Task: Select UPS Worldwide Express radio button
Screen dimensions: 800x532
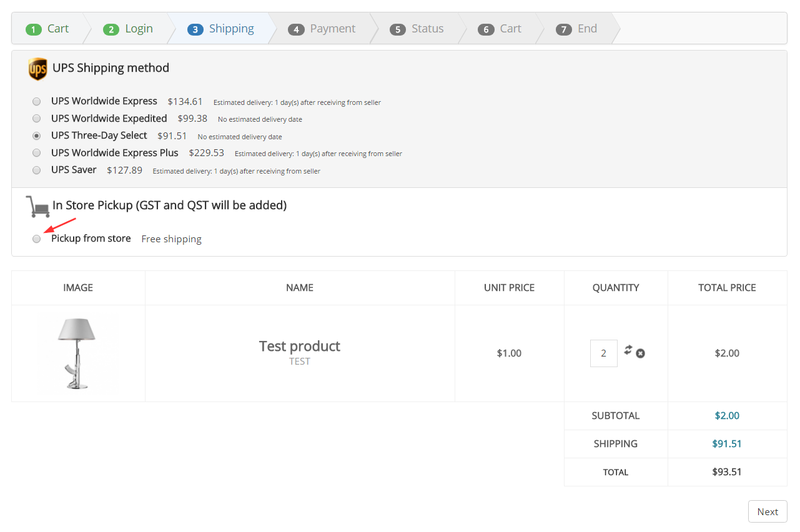Action: point(37,101)
